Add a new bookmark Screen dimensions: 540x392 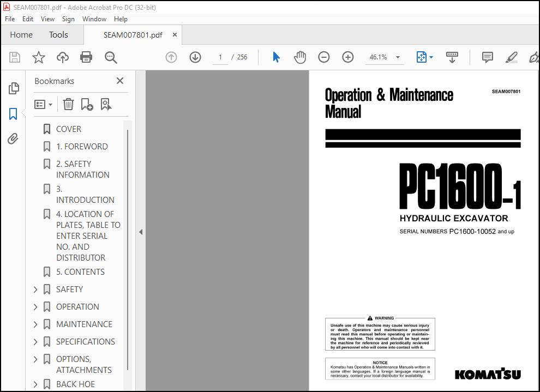tap(87, 104)
